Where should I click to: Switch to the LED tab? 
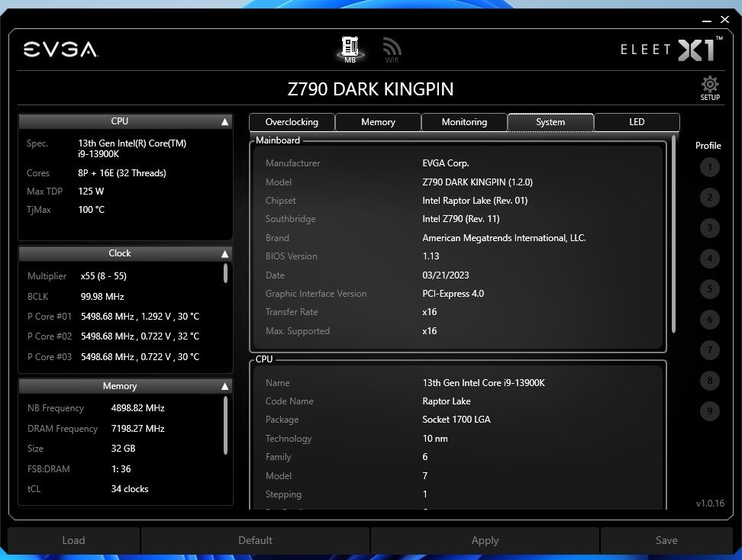tap(637, 122)
